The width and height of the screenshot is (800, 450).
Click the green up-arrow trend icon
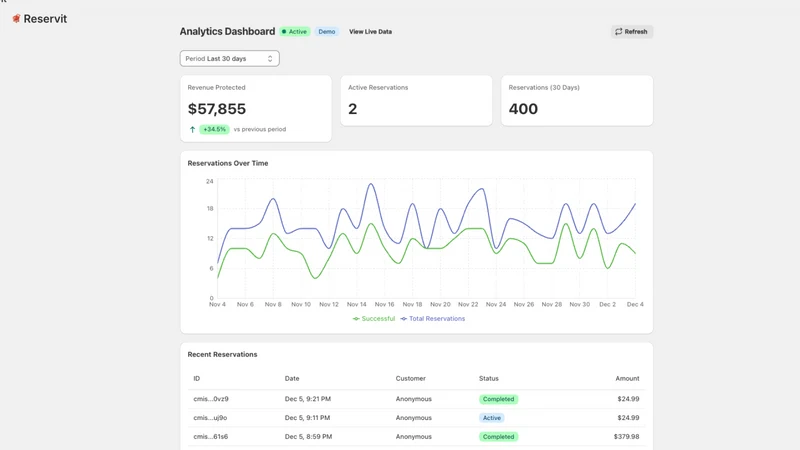pyautogui.click(x=192, y=130)
